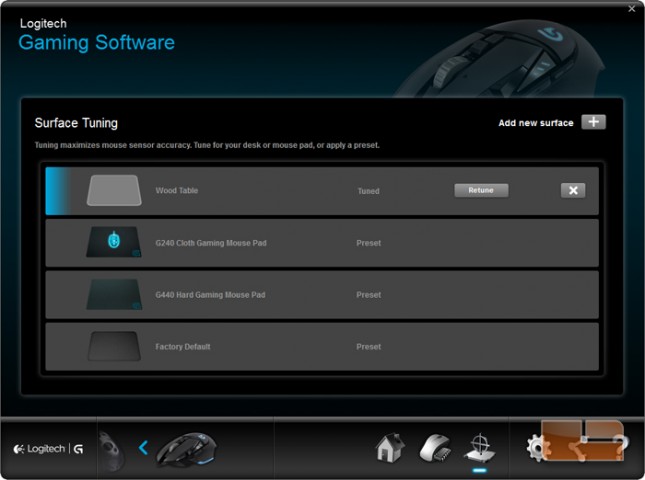Click the Factory Default label
645x480 pixels.
[x=183, y=347]
